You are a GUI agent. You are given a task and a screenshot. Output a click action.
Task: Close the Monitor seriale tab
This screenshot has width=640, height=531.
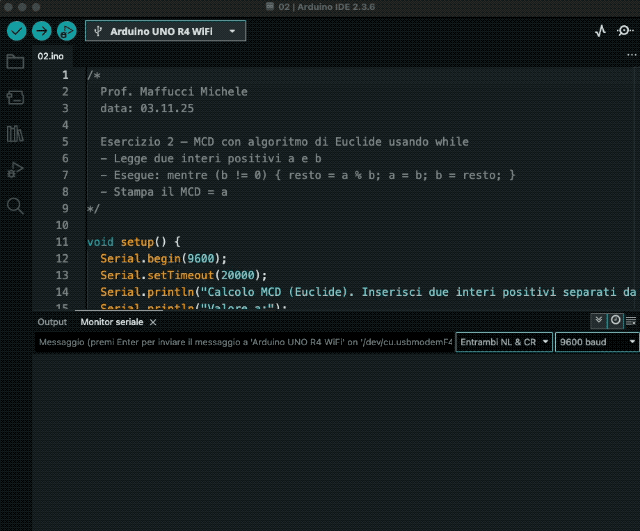click(x=153, y=322)
